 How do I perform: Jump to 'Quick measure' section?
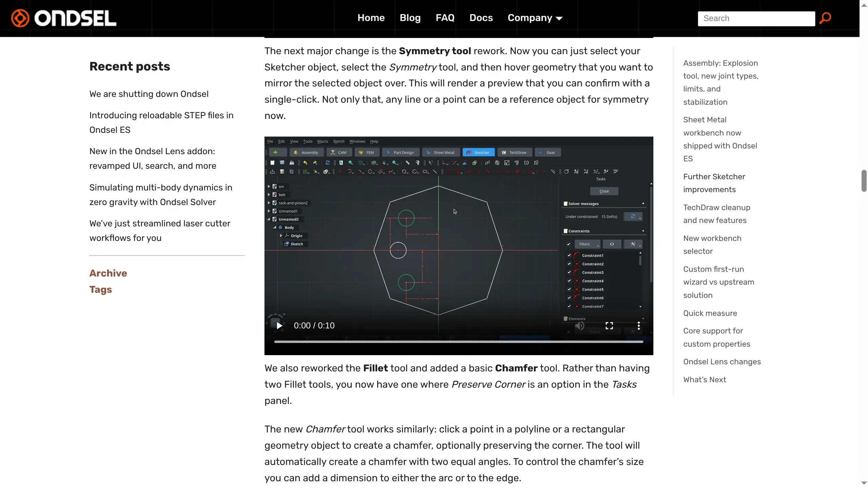click(x=710, y=313)
